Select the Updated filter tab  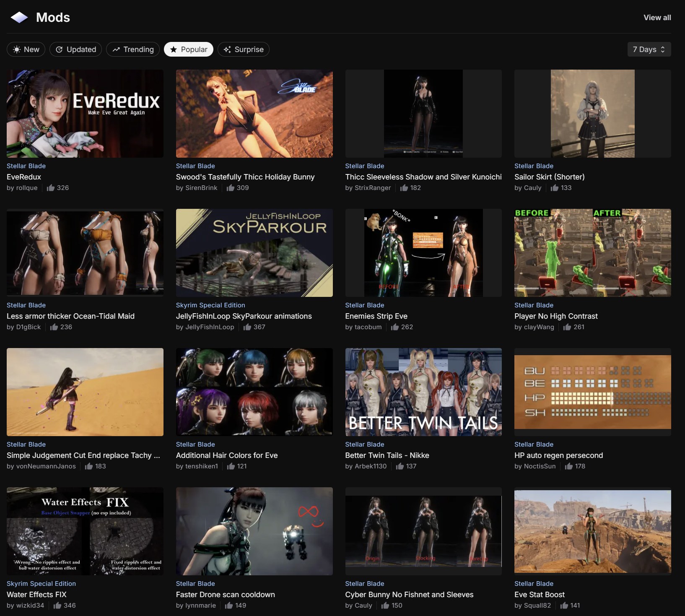tap(76, 49)
